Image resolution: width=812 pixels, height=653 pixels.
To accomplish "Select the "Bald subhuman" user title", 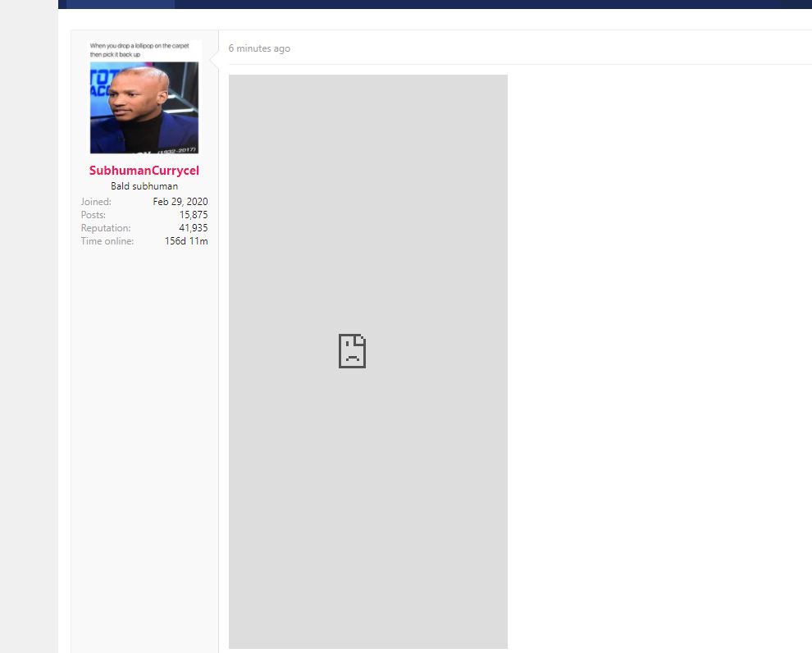I will tap(144, 186).
